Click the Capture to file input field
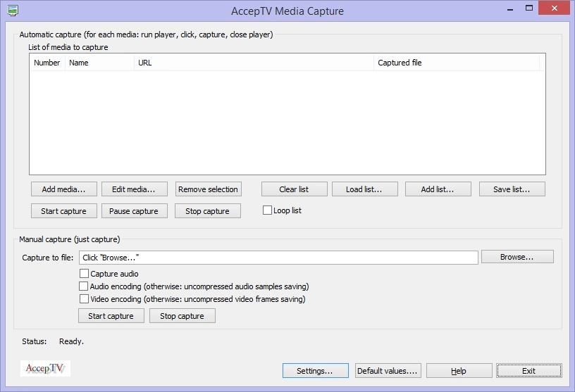Viewport: 575px width, 392px height. point(278,258)
